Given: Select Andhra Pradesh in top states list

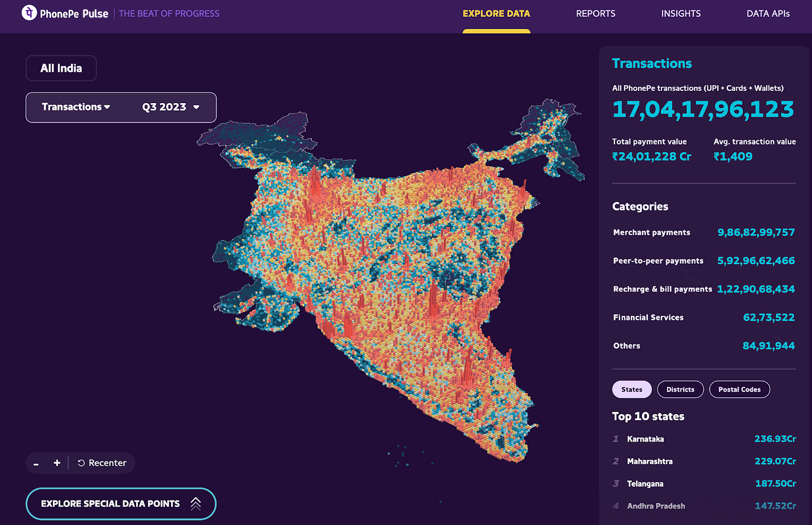Looking at the screenshot, I should [x=656, y=506].
